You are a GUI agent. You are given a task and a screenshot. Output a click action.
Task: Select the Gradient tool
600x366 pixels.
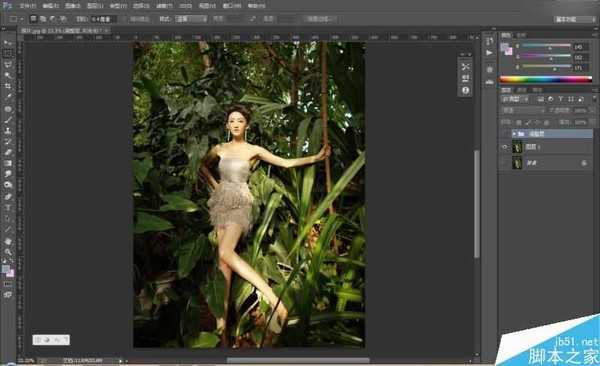(x=8, y=163)
